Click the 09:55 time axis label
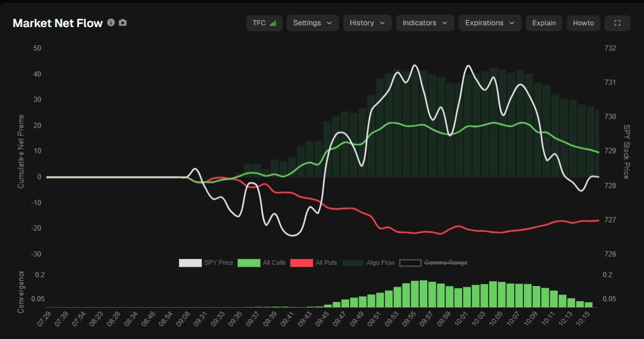The image size is (644, 339). pos(409,319)
